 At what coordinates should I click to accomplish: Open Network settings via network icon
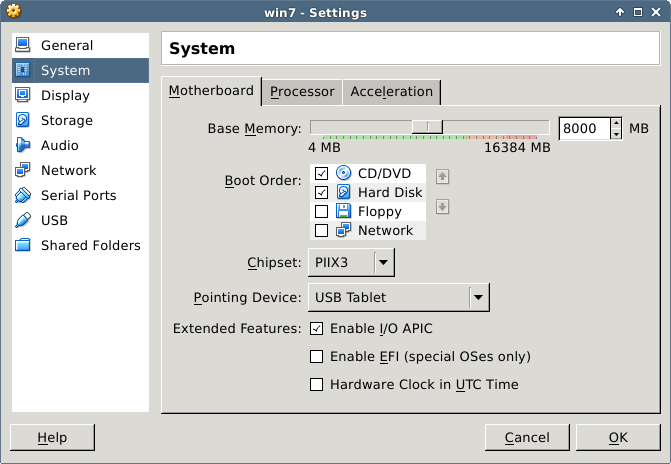[23, 171]
